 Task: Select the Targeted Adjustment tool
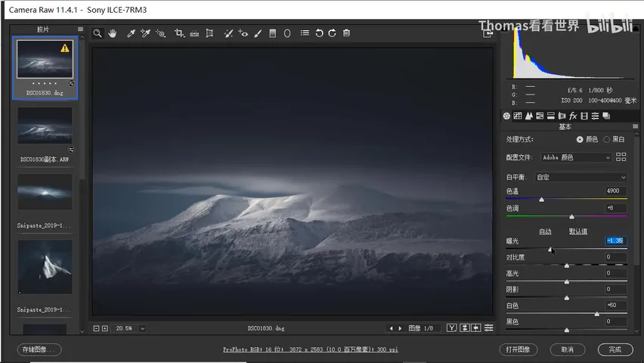[160, 33]
